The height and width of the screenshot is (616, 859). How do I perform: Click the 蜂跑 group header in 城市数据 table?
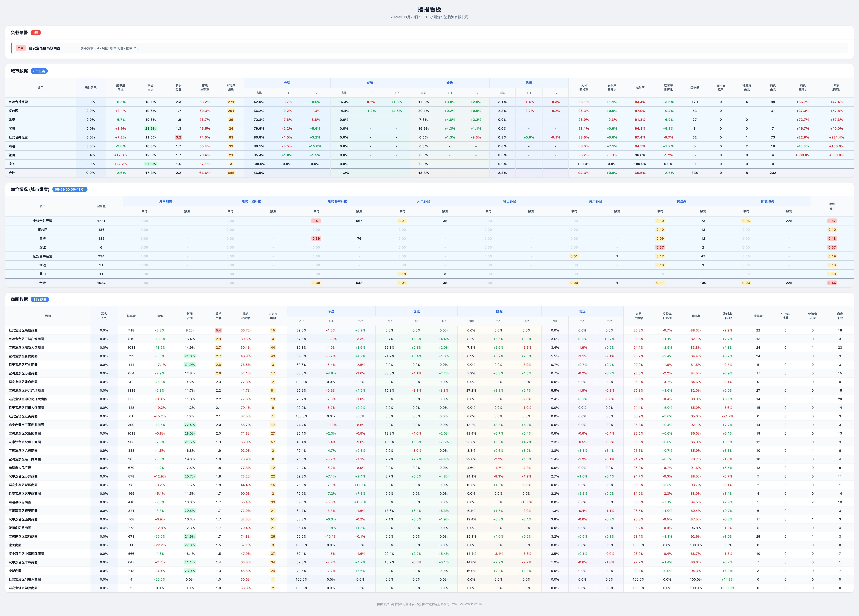point(450,83)
